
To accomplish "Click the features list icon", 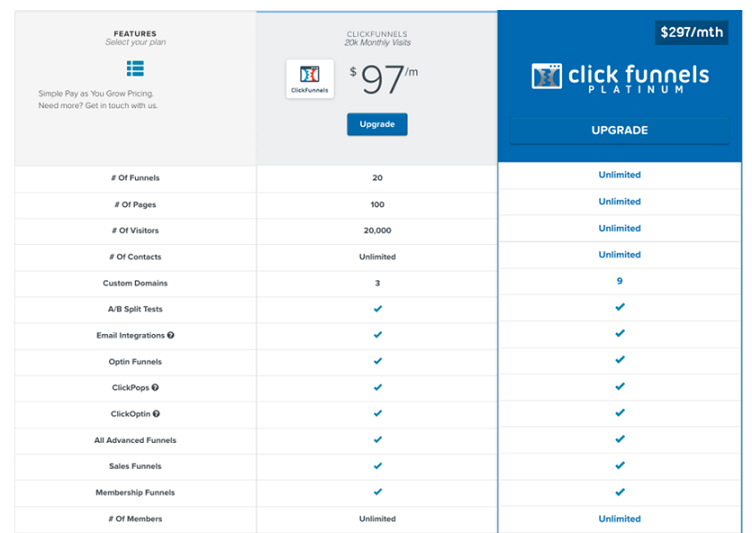I will tap(135, 69).
